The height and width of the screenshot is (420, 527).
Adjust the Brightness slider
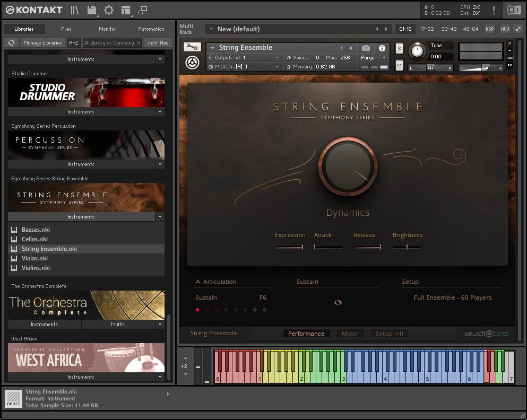pyautogui.click(x=407, y=247)
